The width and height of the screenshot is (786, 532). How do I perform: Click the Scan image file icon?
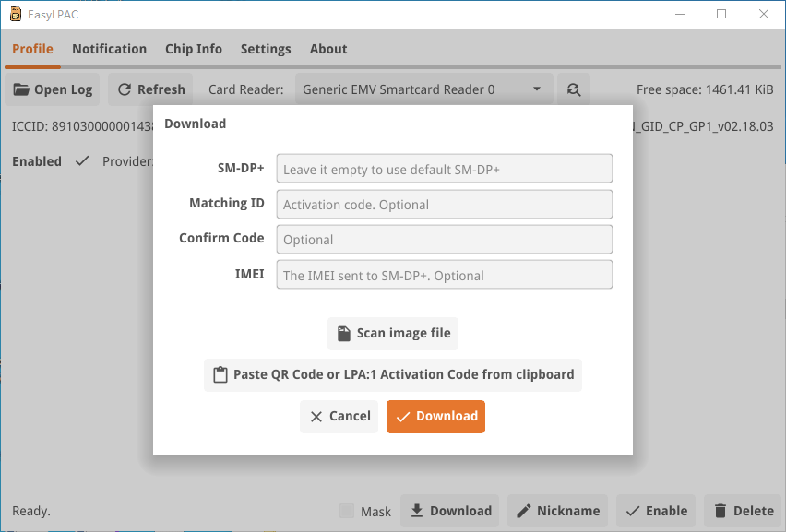343,333
